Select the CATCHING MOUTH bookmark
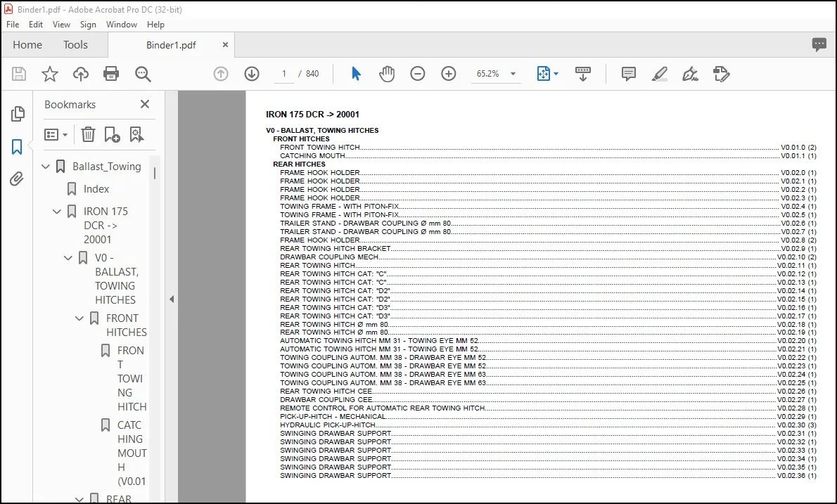The image size is (837, 504). 132,453
